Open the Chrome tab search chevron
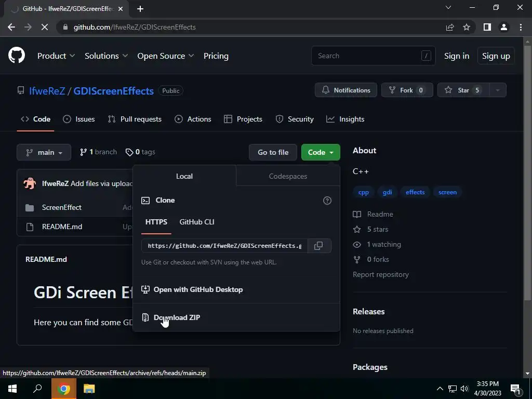Image resolution: width=532 pixels, height=399 pixels. pyautogui.click(x=448, y=7)
